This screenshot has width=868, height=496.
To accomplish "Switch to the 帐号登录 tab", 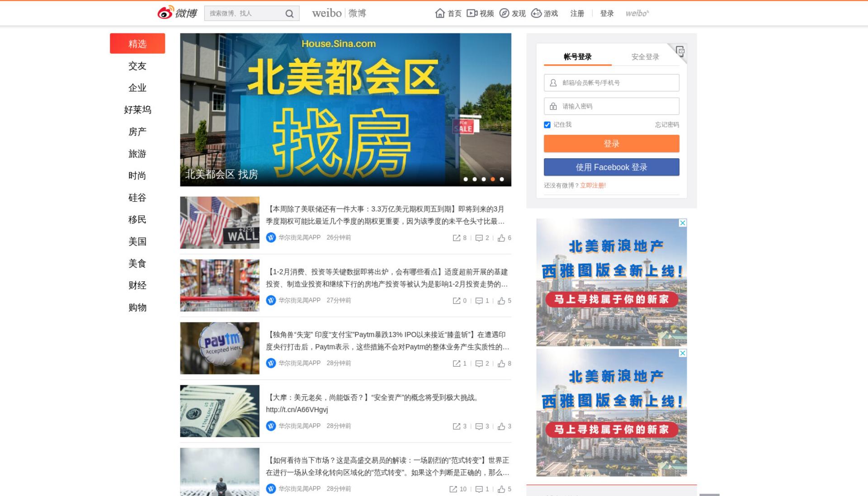I will [578, 57].
